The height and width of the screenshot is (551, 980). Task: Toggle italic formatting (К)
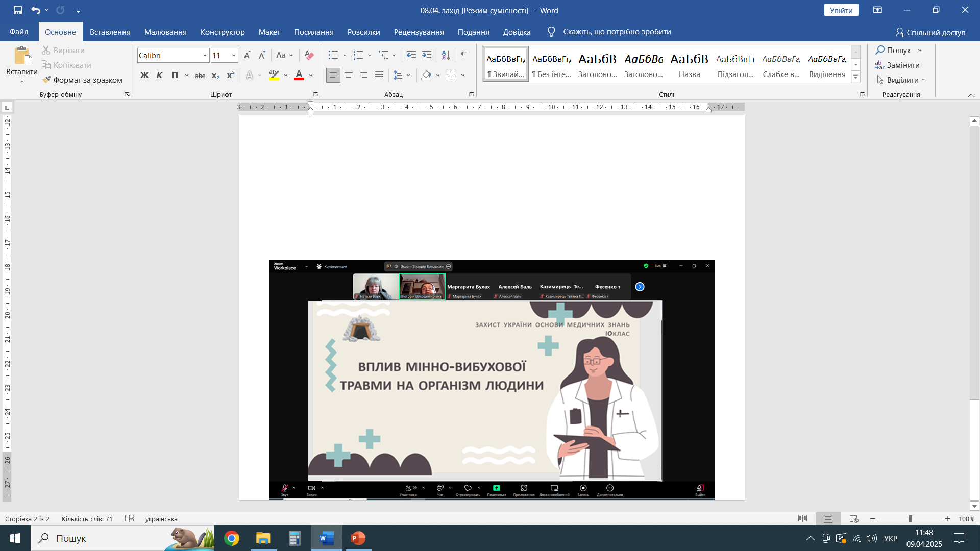coord(159,75)
